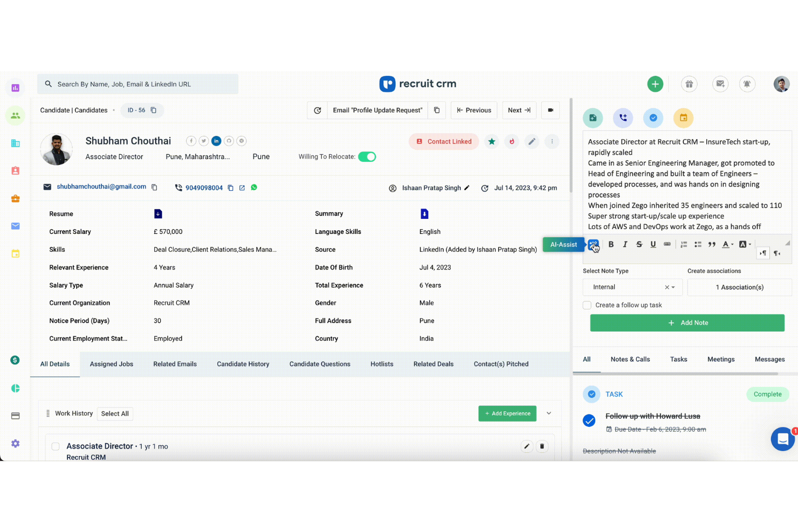Open the 1 Association(s) selector
The width and height of the screenshot is (798, 532).
740,287
